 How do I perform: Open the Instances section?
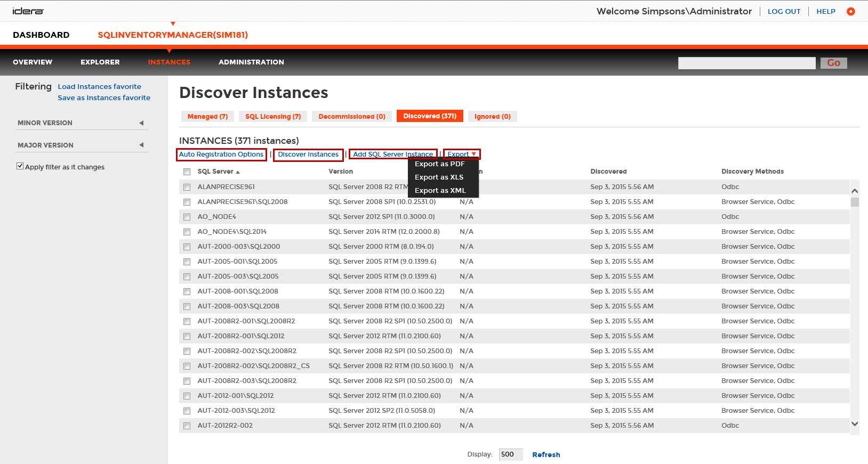coord(169,62)
